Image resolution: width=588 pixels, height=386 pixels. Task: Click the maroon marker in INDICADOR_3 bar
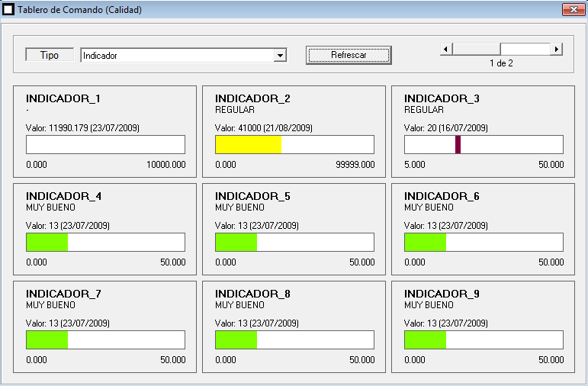click(458, 145)
